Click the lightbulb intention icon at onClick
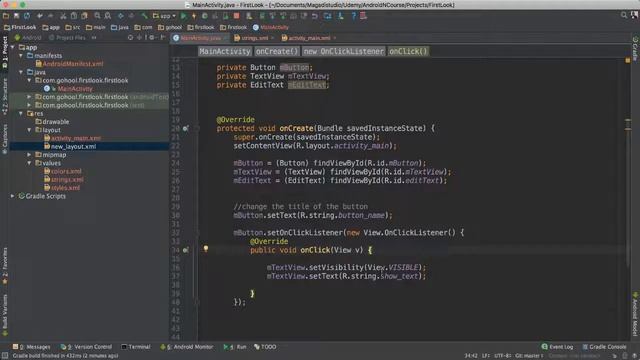The width and height of the screenshot is (640, 360). [206, 249]
